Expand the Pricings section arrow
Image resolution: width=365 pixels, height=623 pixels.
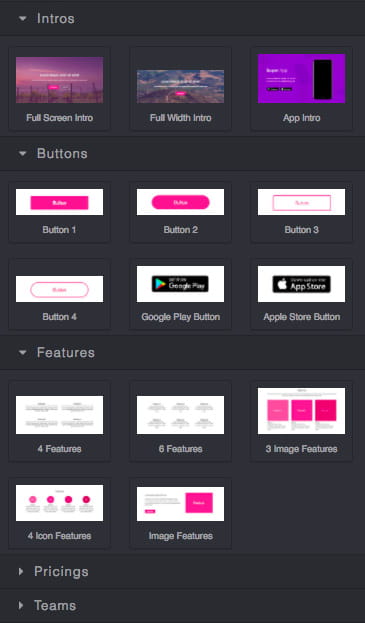(21, 571)
